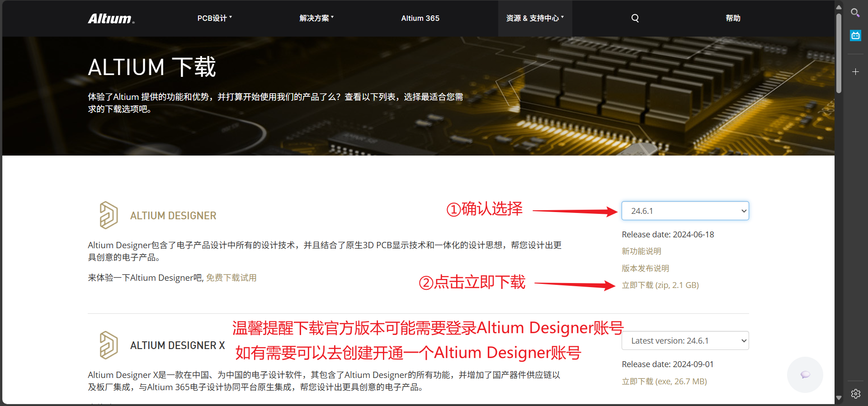Click the Altium logo in header

(x=111, y=19)
